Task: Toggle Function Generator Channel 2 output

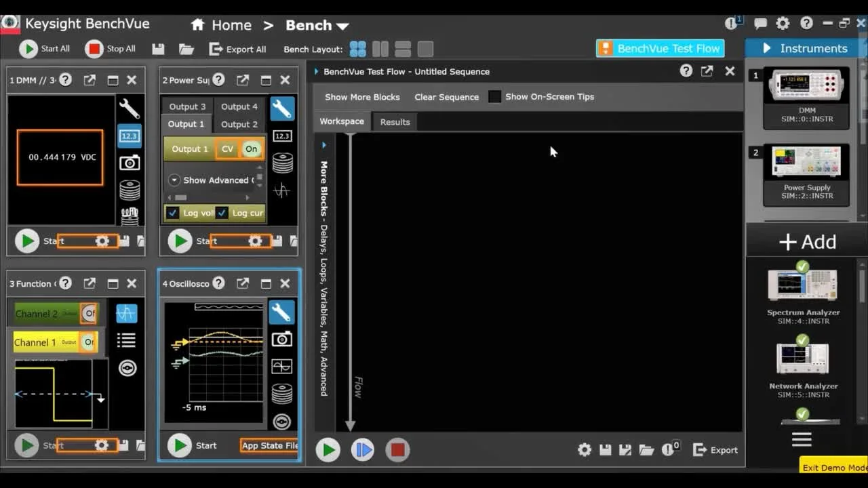Action: (x=88, y=313)
